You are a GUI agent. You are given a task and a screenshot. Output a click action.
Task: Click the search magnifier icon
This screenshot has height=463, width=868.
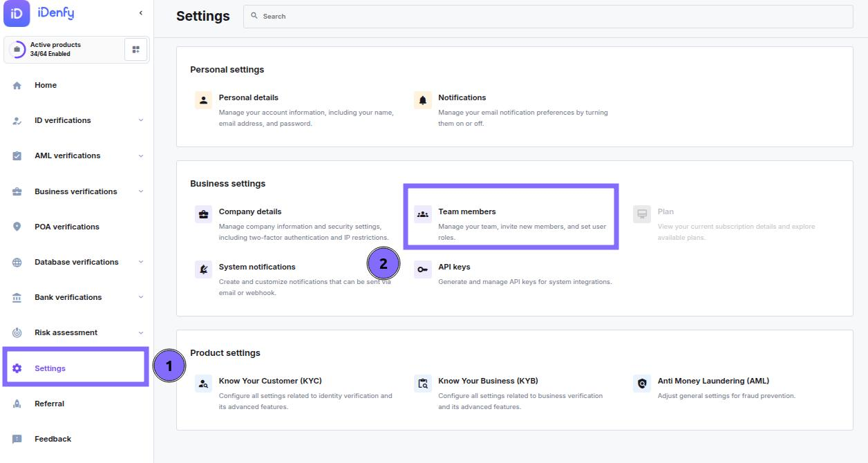[x=254, y=16]
